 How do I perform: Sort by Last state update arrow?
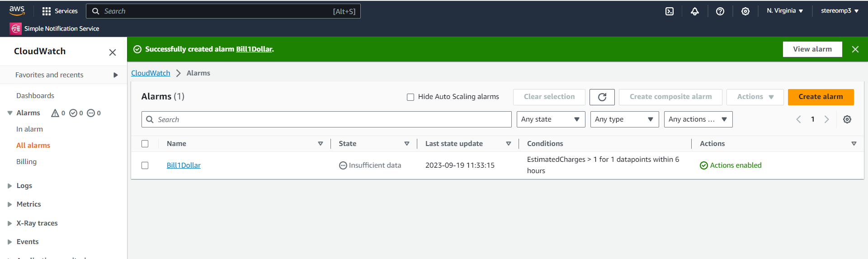tap(509, 144)
